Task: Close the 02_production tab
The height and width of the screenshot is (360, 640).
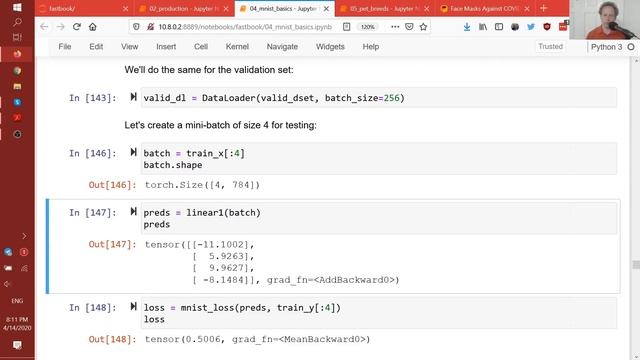Action: click(x=226, y=9)
